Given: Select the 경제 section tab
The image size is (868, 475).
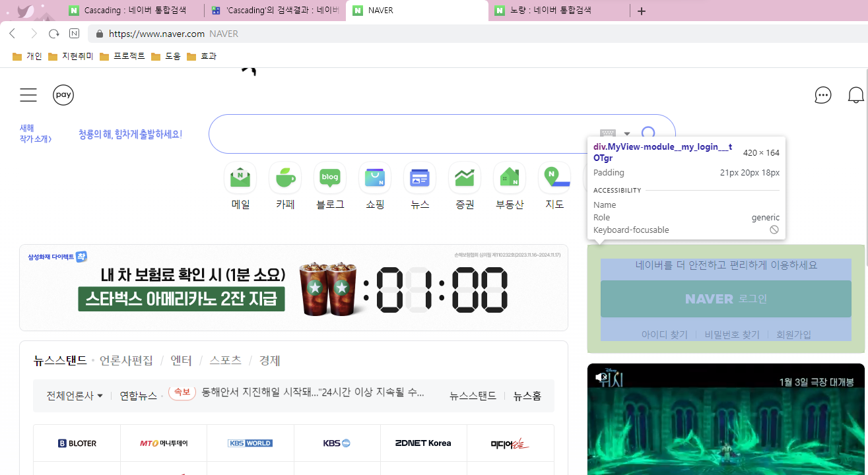Looking at the screenshot, I should 270,360.
